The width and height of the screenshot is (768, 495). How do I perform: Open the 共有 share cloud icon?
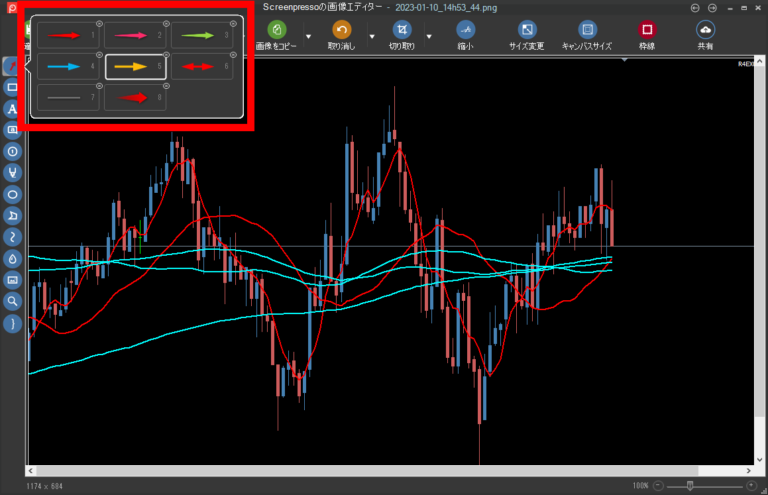(x=706, y=30)
